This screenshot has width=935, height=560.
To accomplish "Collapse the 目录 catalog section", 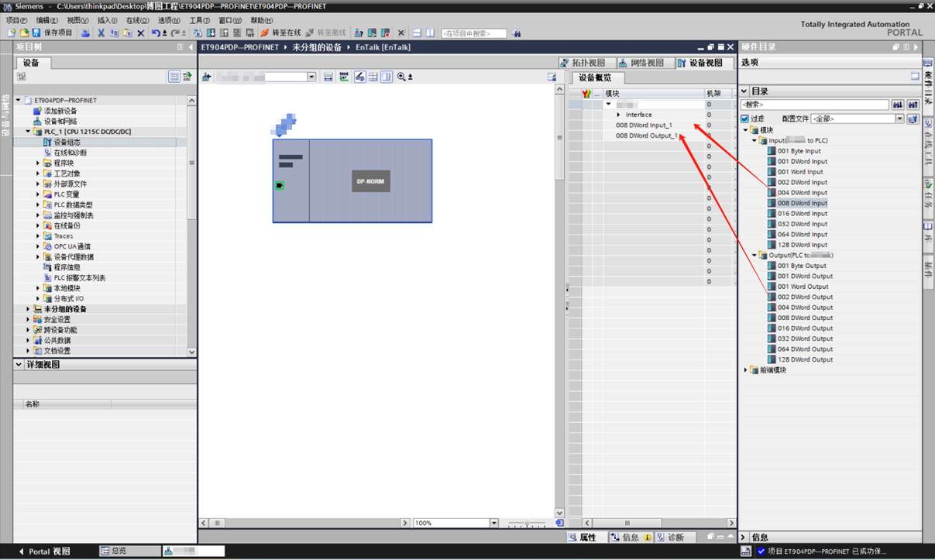I will 745,91.
